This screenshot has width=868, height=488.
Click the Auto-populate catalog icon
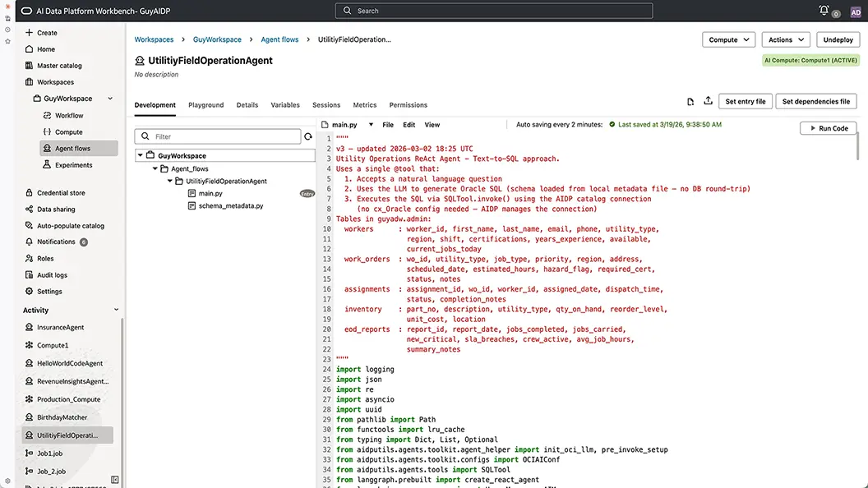coord(30,225)
